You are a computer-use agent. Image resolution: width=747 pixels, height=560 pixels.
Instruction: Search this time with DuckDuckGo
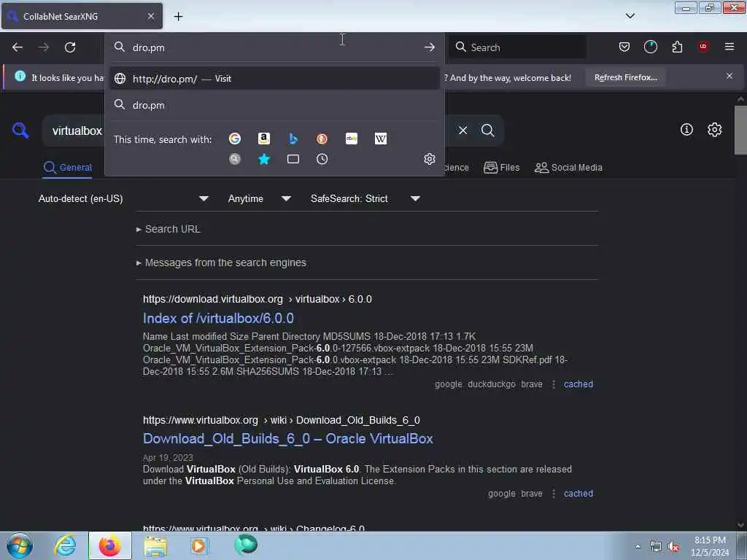coord(322,139)
